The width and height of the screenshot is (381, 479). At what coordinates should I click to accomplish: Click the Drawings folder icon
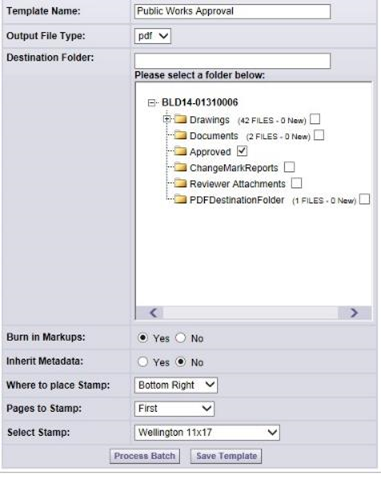point(180,119)
